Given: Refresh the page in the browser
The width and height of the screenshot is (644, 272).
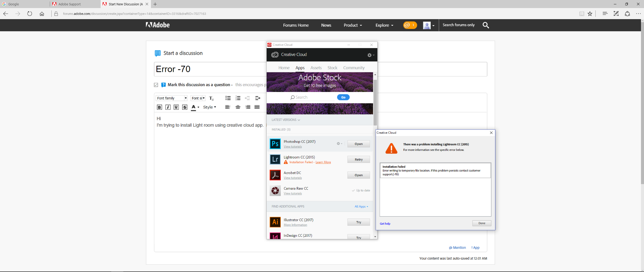Looking at the screenshot, I should coord(30,14).
